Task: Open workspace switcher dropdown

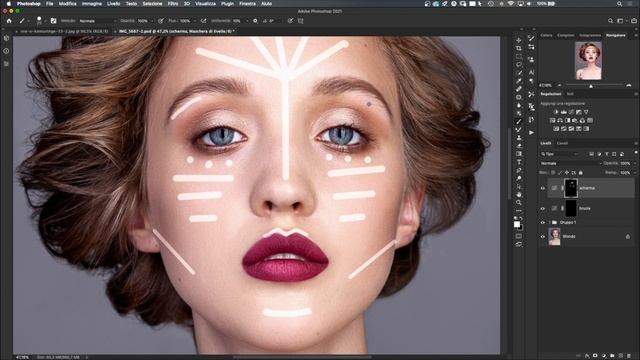Action: pyautogui.click(x=621, y=20)
